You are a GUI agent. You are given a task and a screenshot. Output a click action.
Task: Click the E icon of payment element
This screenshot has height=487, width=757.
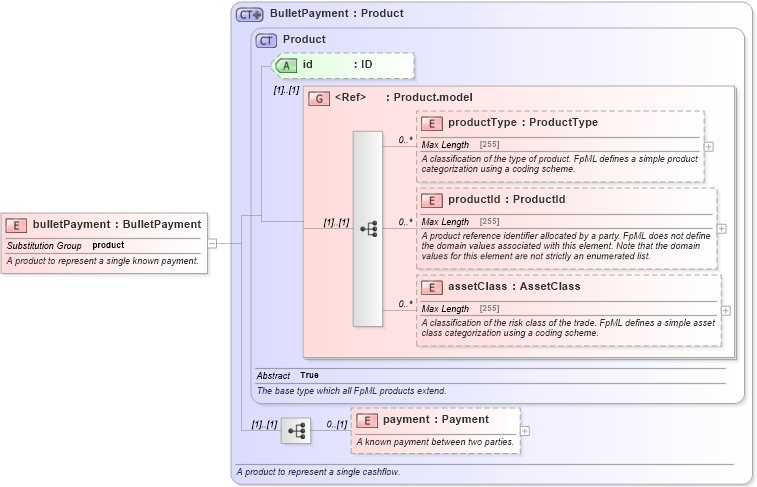(x=367, y=420)
